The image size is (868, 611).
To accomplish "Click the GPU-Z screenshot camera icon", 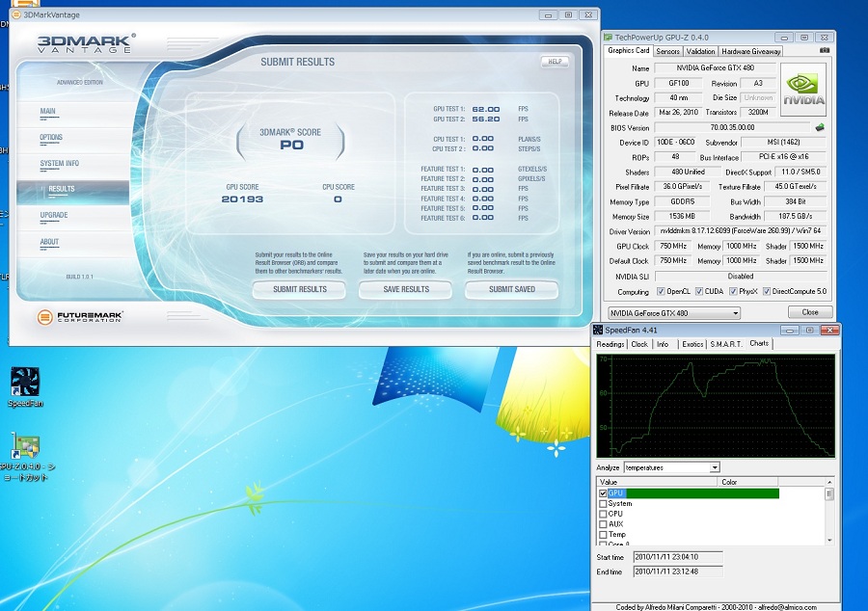I will pos(825,50).
